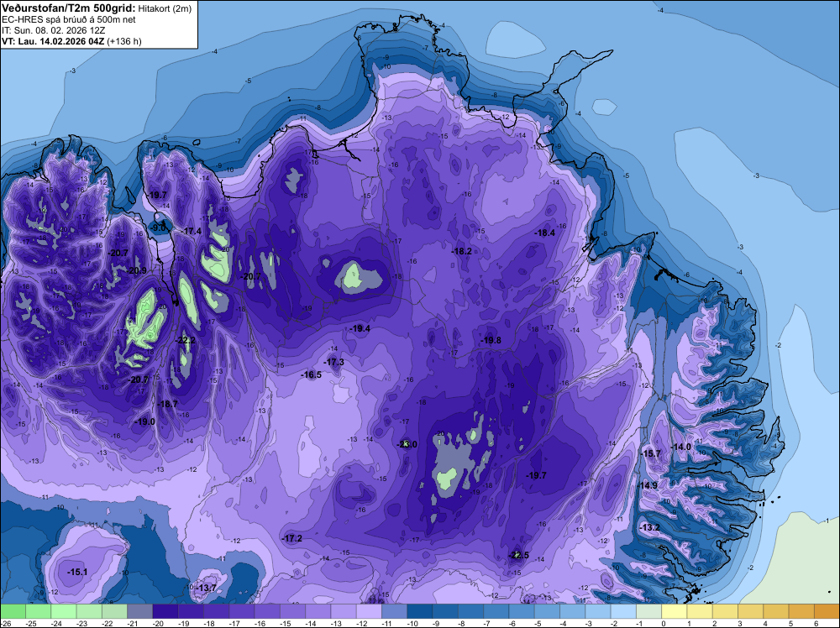Click the -17.3 temperature value

click(333, 363)
